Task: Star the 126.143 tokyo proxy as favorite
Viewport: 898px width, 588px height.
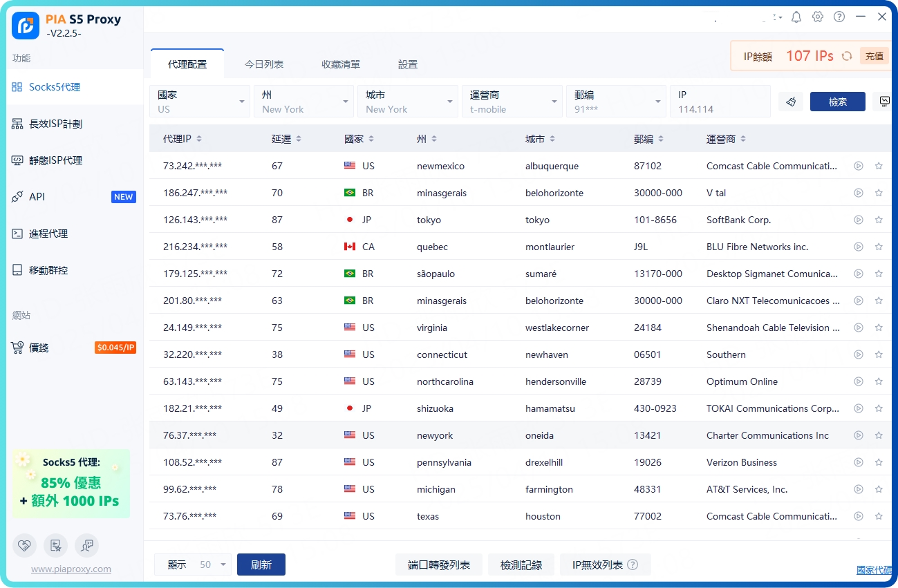Action: click(x=879, y=220)
